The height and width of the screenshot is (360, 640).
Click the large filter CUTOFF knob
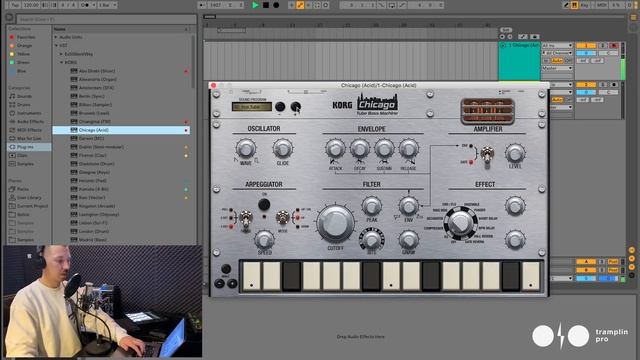coord(336,224)
